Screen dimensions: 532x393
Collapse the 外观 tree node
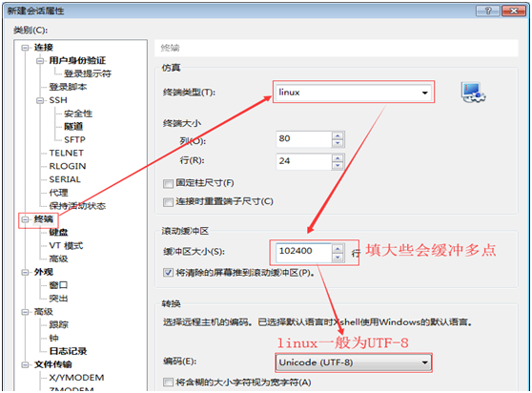[25, 272]
